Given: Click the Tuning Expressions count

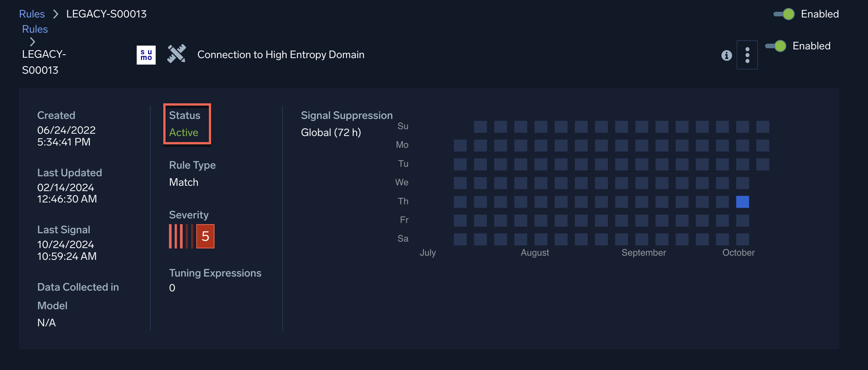Looking at the screenshot, I should click(x=172, y=288).
